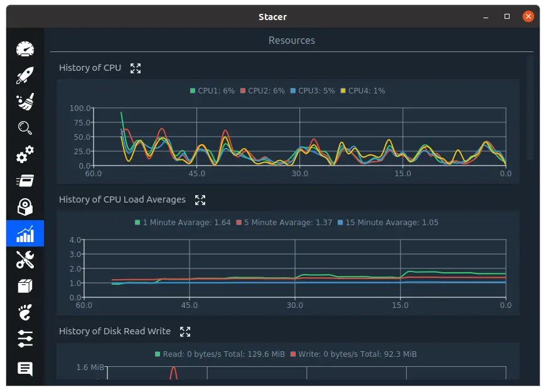Click 1 Minute Avarage green legend marker
546x392 pixels.
pyautogui.click(x=137, y=223)
